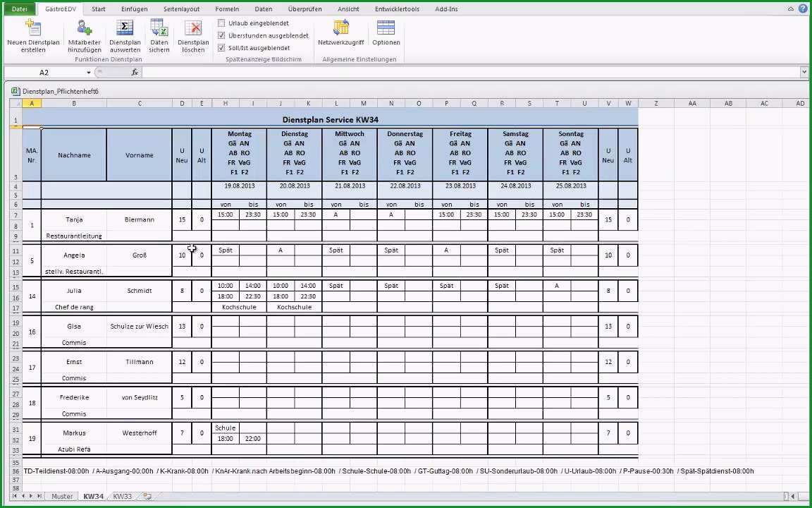Image resolution: width=812 pixels, height=508 pixels.
Task: Click the formula bar input field
Action: pos(470,73)
